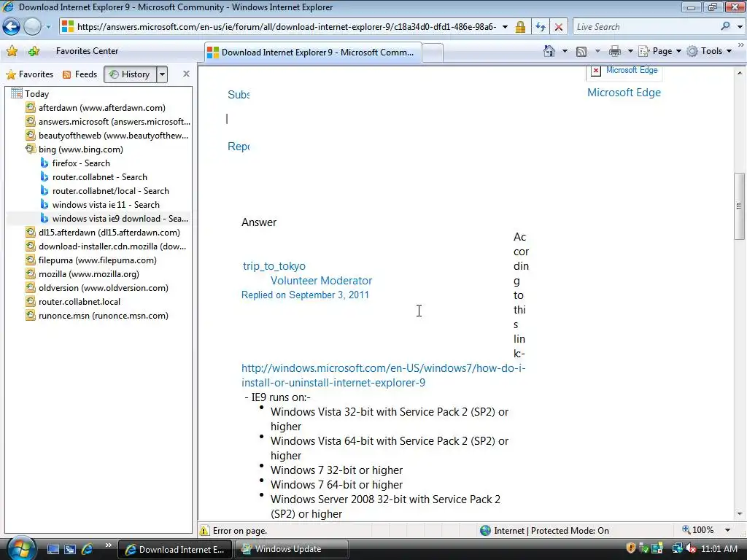
Task: Expand runonce.msn history folder
Action: pyautogui.click(x=97, y=315)
